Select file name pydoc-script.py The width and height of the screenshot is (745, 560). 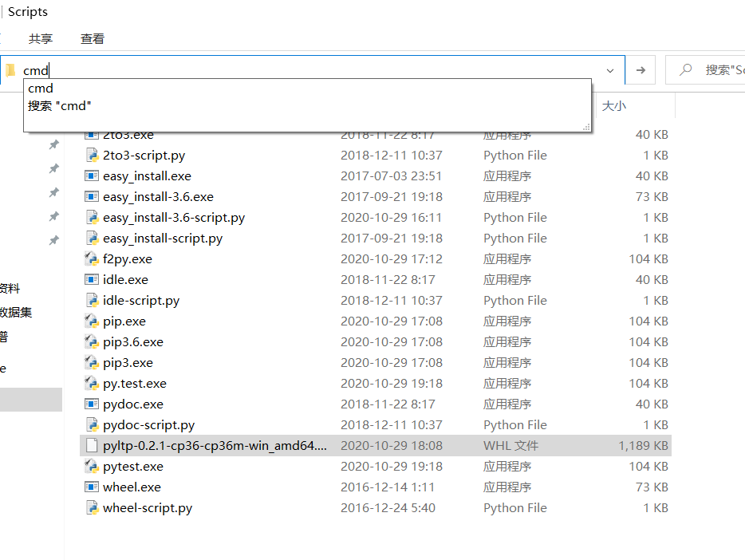tap(148, 425)
